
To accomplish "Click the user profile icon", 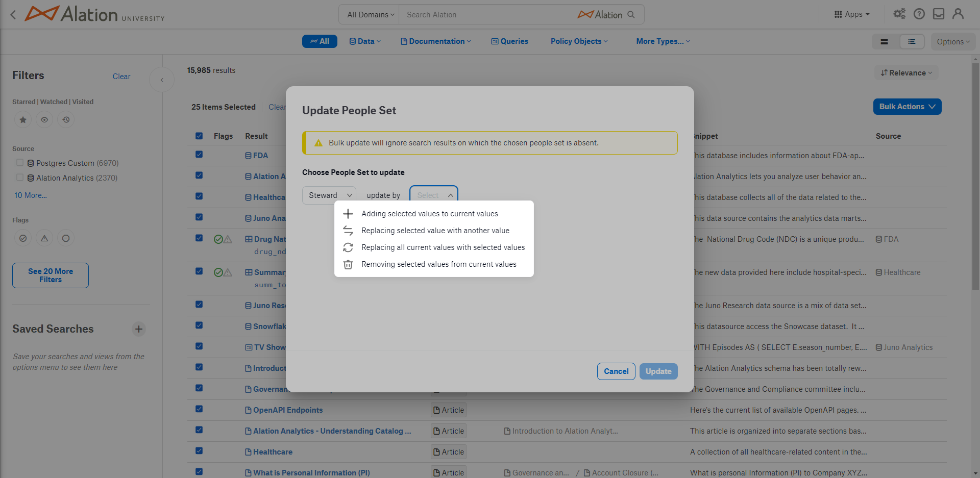I will pyautogui.click(x=958, y=14).
